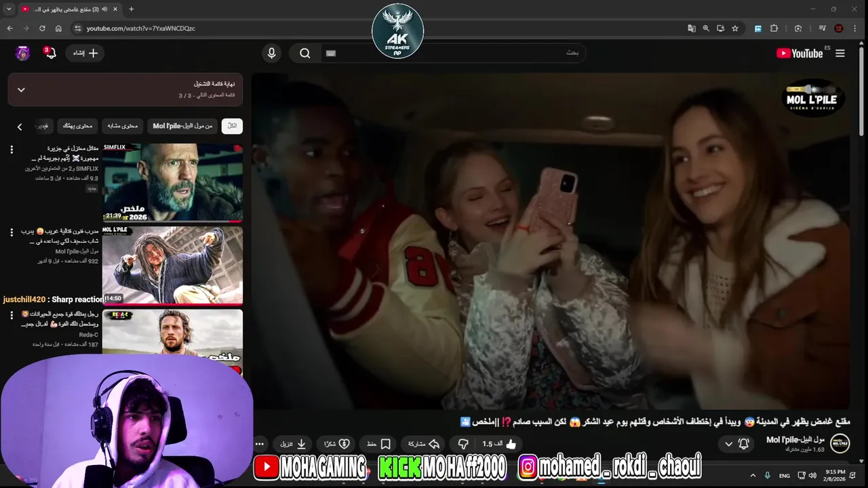Click the video player

click(551, 241)
